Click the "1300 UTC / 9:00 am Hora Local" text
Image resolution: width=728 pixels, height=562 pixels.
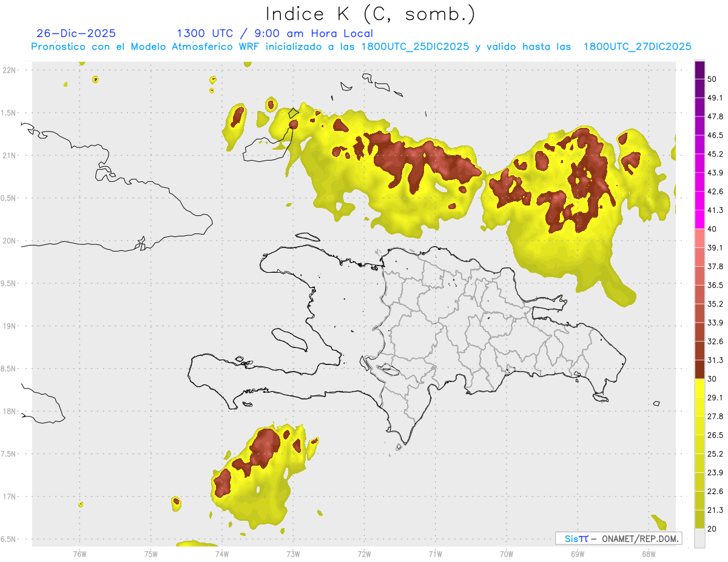(x=275, y=33)
